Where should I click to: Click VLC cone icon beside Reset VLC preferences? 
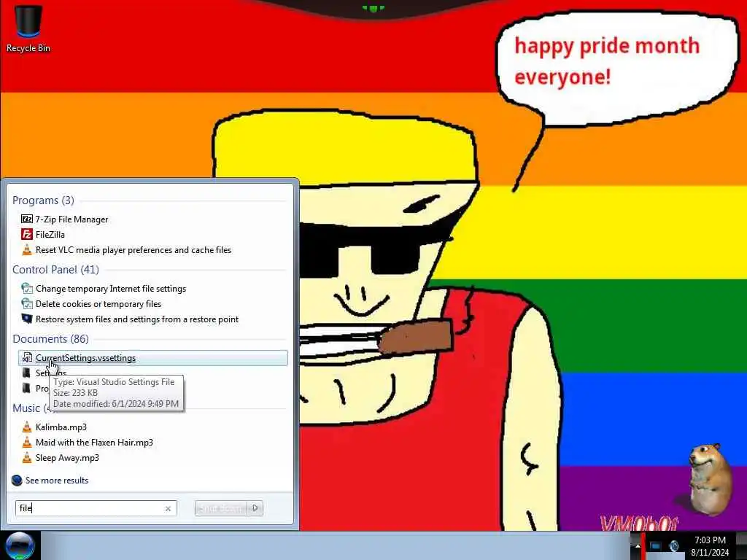coord(27,249)
